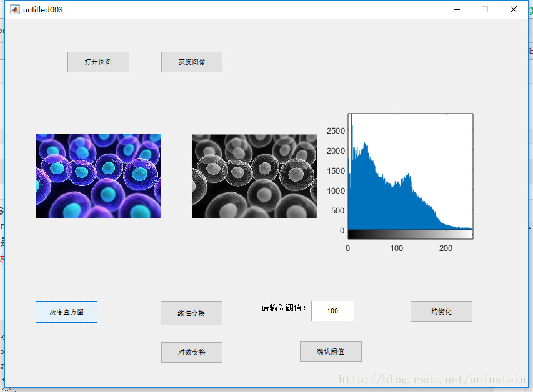This screenshot has height=392, width=533.
Task: Click the 均衡化 button
Action: point(441,311)
